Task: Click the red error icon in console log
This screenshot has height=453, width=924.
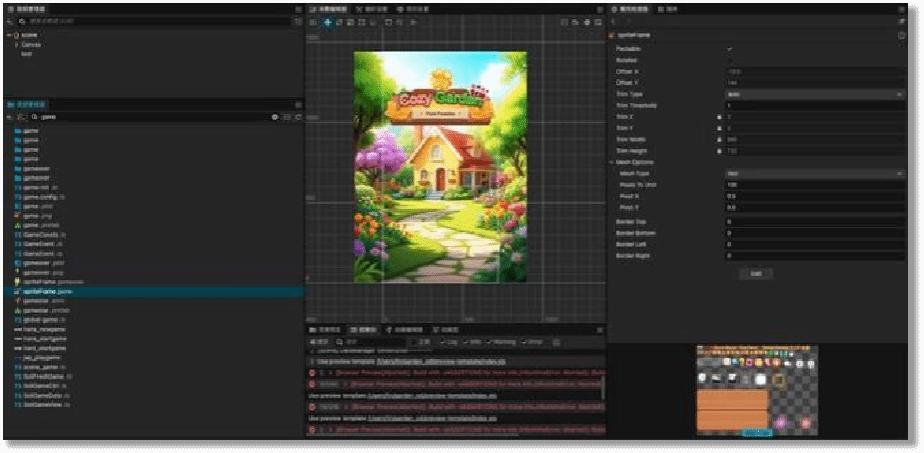Action: point(312,373)
